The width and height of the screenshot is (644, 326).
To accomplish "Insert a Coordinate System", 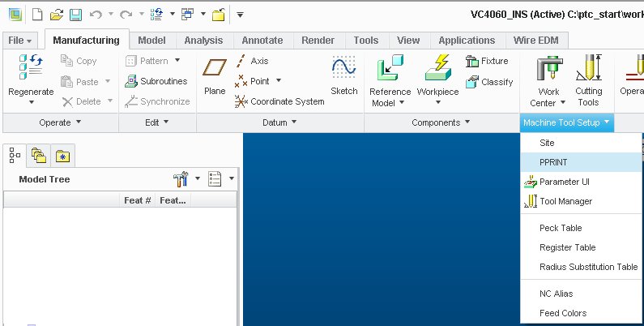I will click(x=279, y=101).
